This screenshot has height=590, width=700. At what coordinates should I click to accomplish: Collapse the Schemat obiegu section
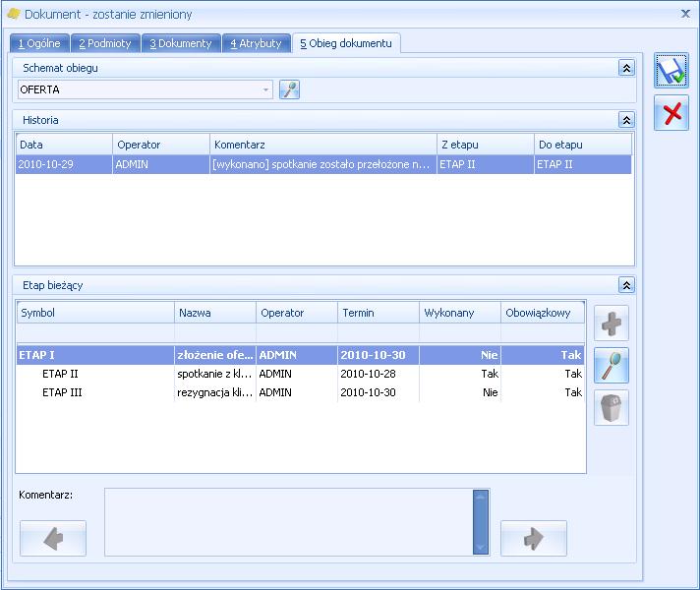626,68
